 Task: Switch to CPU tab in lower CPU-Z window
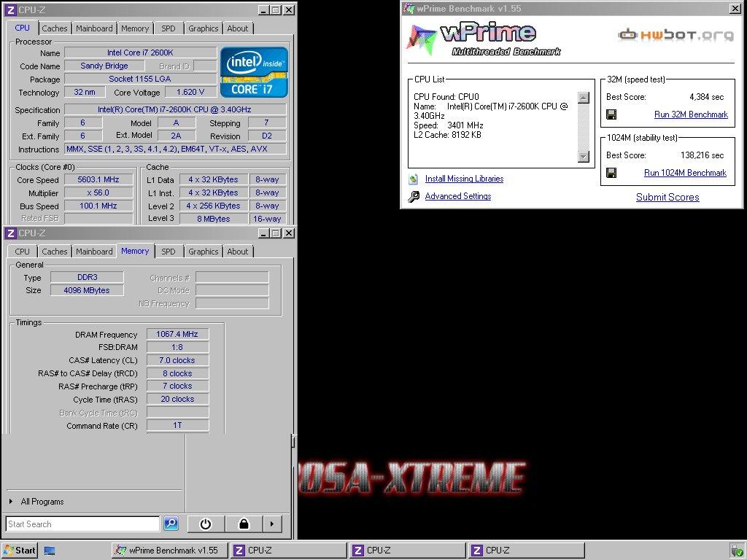[x=22, y=252]
